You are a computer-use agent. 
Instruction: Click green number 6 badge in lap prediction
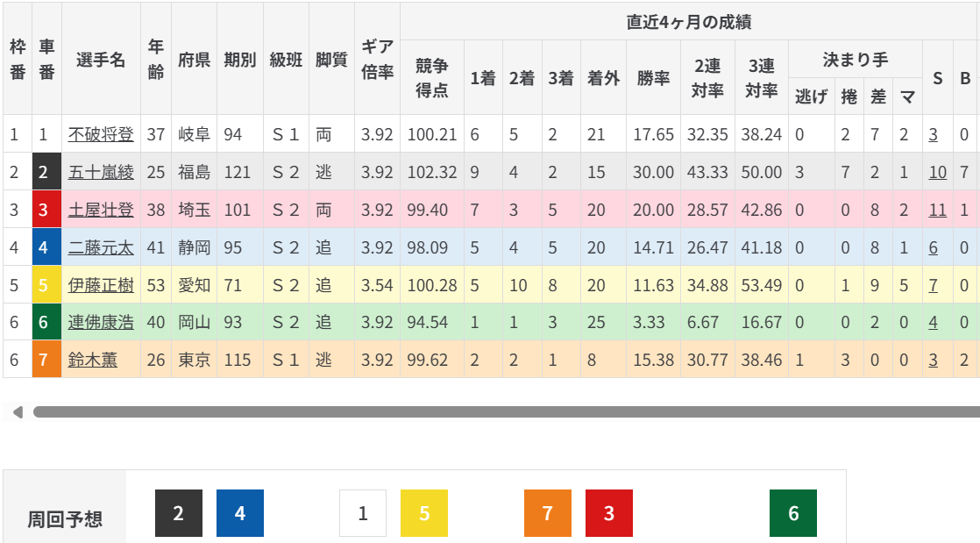pyautogui.click(x=793, y=513)
